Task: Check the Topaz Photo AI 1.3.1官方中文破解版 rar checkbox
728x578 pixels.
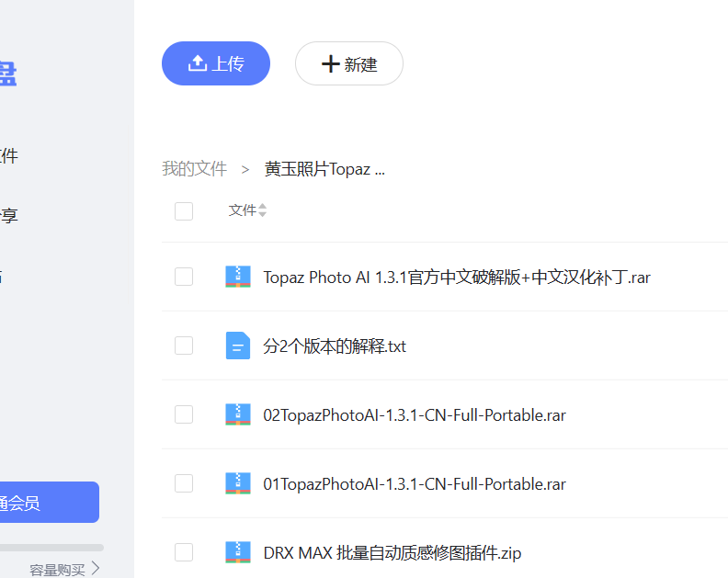Action: [184, 277]
